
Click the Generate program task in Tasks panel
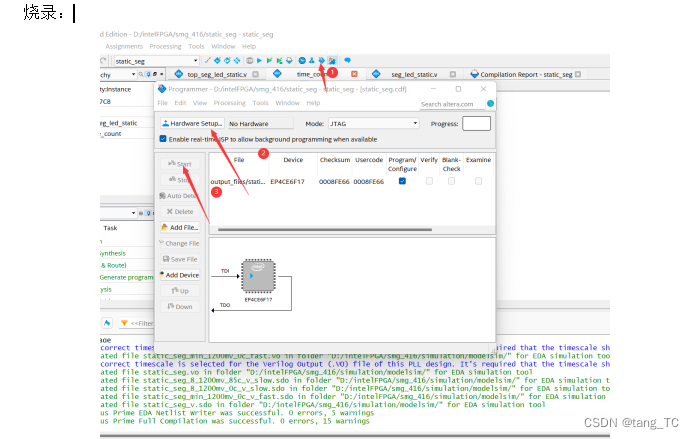tap(126, 277)
